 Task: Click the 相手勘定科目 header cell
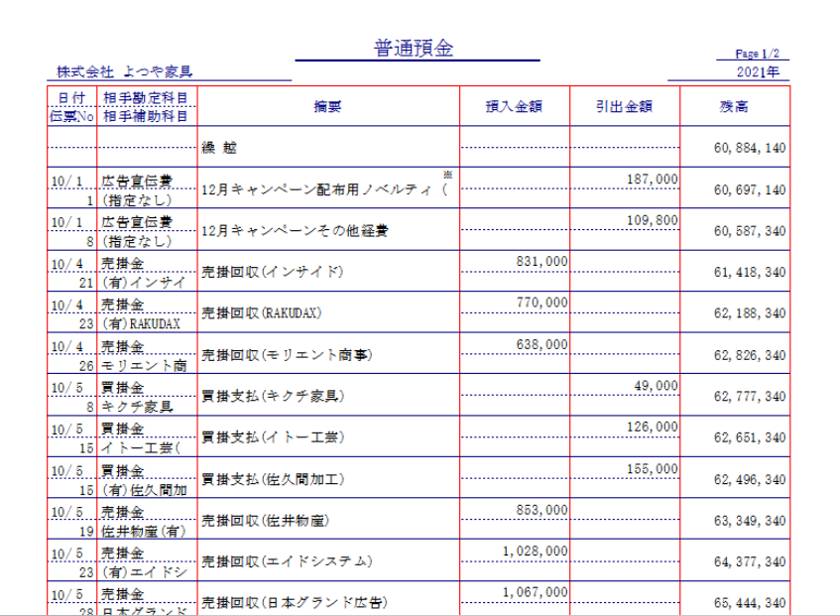pos(145,97)
